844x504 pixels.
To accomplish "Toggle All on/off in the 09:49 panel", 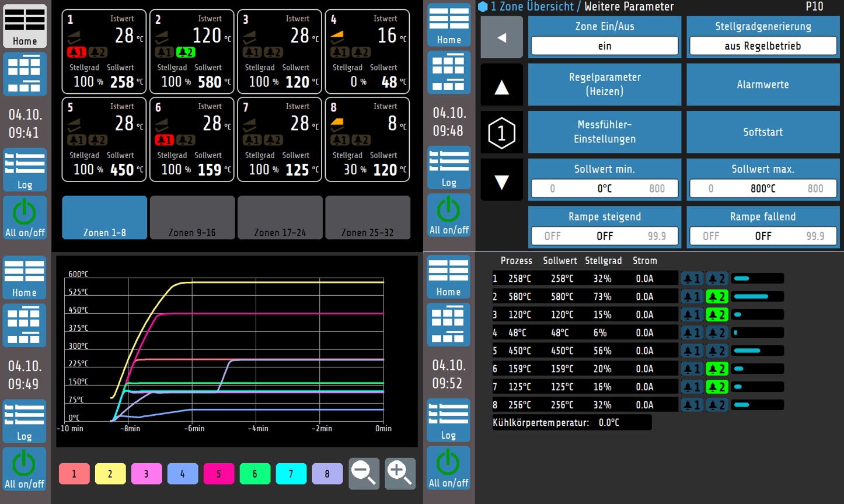I will tap(25, 469).
